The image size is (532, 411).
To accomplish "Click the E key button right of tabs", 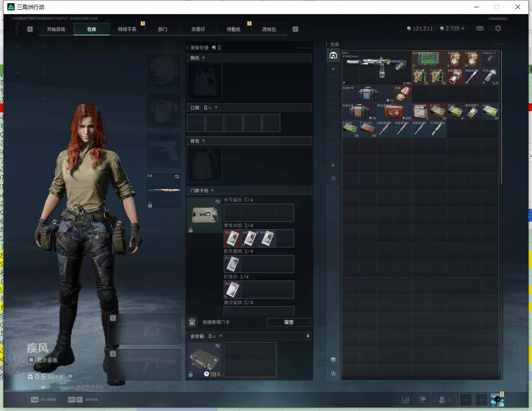I will (x=295, y=29).
